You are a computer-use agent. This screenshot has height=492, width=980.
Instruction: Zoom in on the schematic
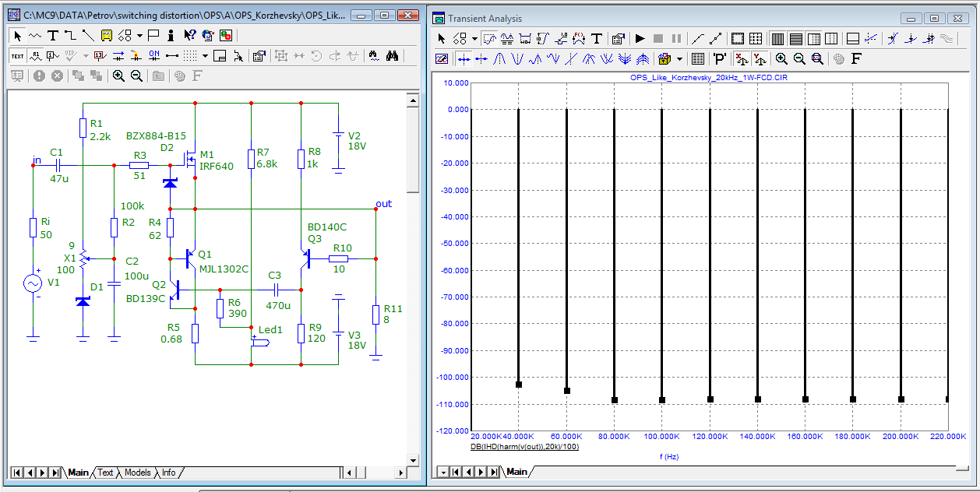pos(118,76)
